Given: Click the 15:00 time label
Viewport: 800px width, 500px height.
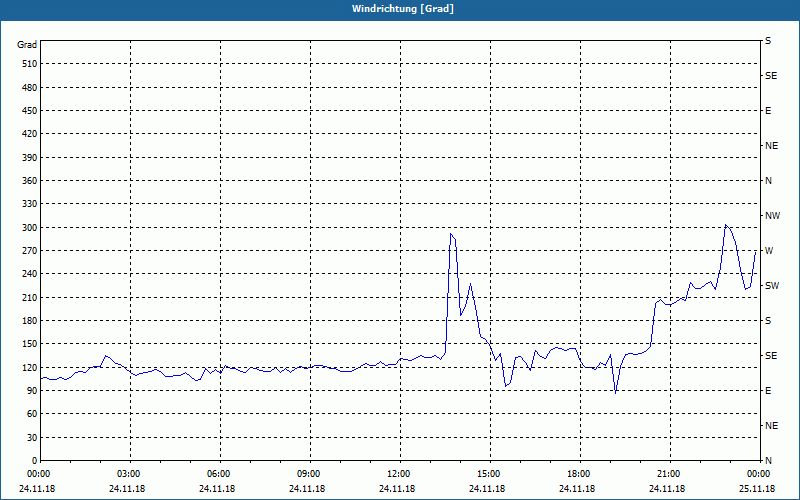Looking at the screenshot, I should coord(490,474).
